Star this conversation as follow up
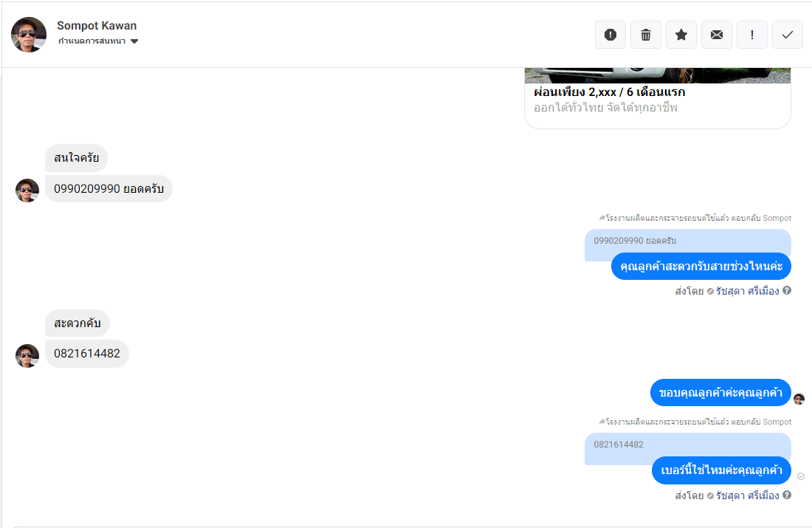The image size is (812, 528). (x=681, y=35)
